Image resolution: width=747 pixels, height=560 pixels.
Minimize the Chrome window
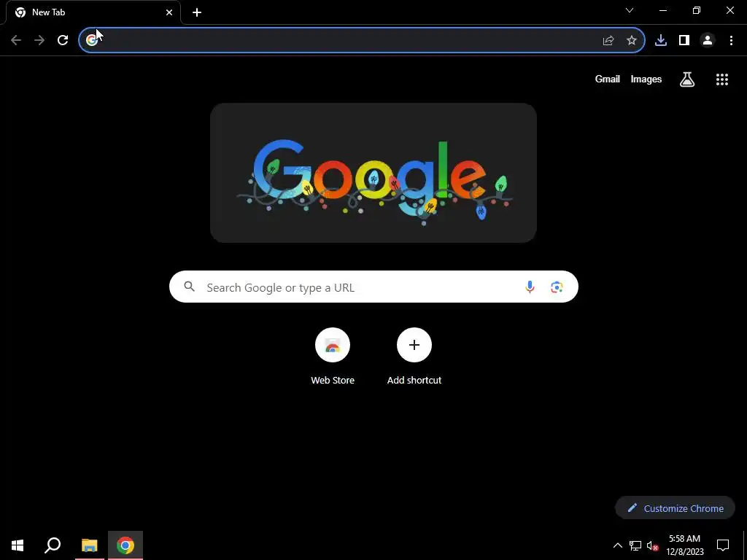tap(662, 10)
